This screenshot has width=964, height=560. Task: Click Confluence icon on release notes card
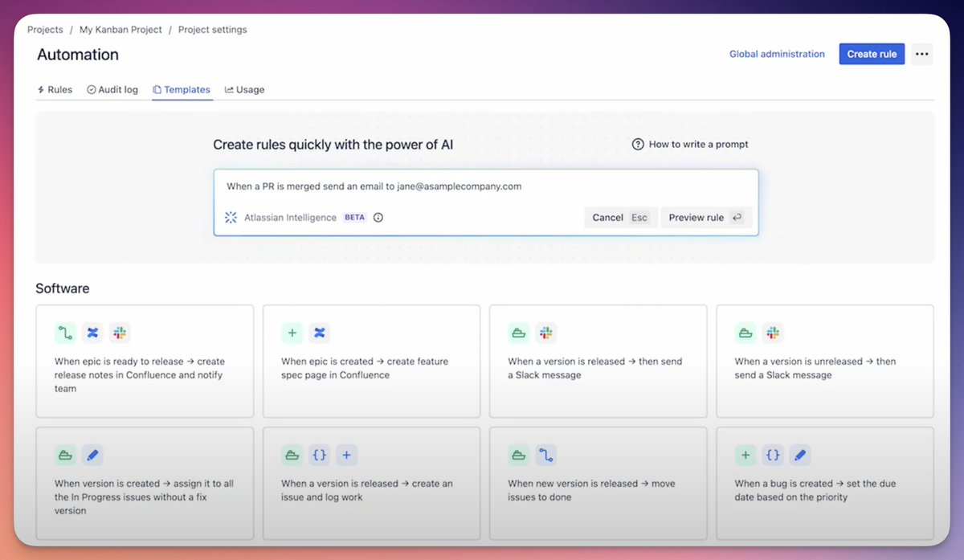[x=92, y=333]
